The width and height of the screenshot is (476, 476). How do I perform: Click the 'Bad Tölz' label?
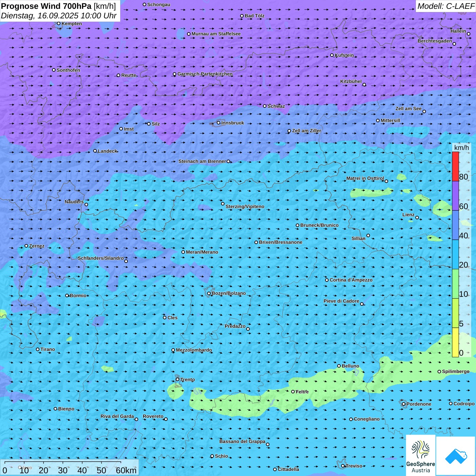click(x=254, y=16)
